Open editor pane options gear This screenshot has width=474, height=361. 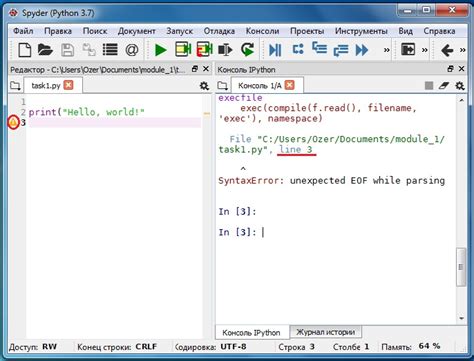pyautogui.click(x=204, y=86)
